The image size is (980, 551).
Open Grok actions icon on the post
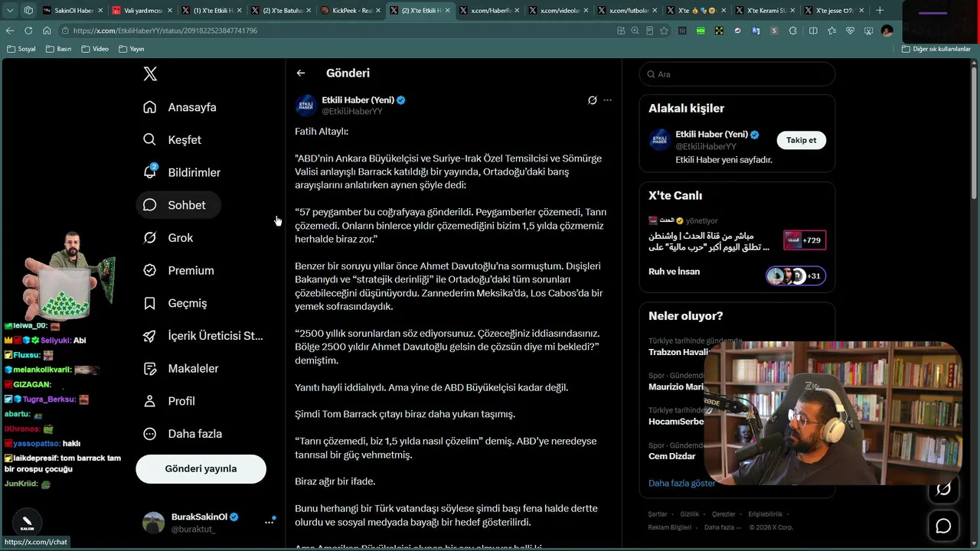coord(592,100)
